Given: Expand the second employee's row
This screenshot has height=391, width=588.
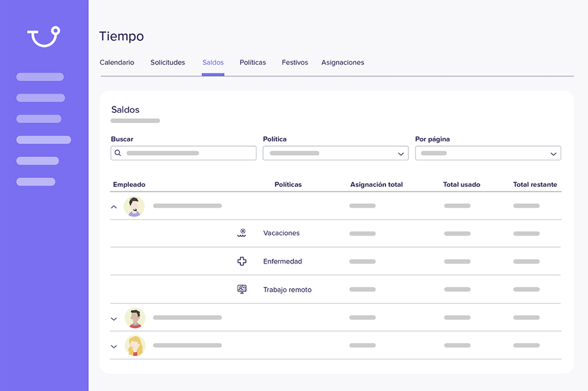Looking at the screenshot, I should pyautogui.click(x=114, y=319).
